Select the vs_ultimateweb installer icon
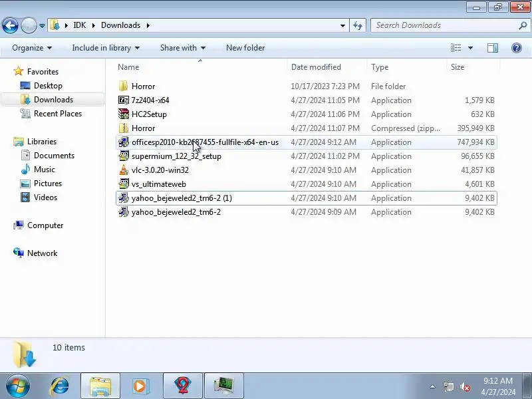The height and width of the screenshot is (399, 532). point(124,184)
